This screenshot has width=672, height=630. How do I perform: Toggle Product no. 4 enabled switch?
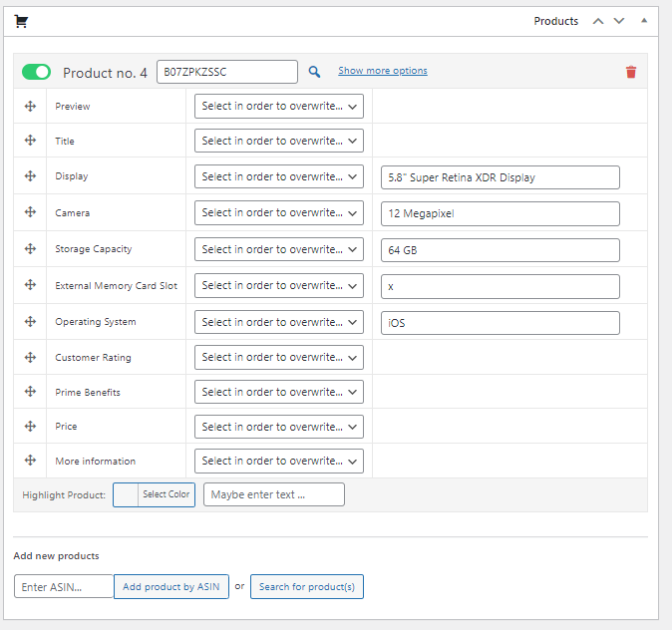click(37, 72)
